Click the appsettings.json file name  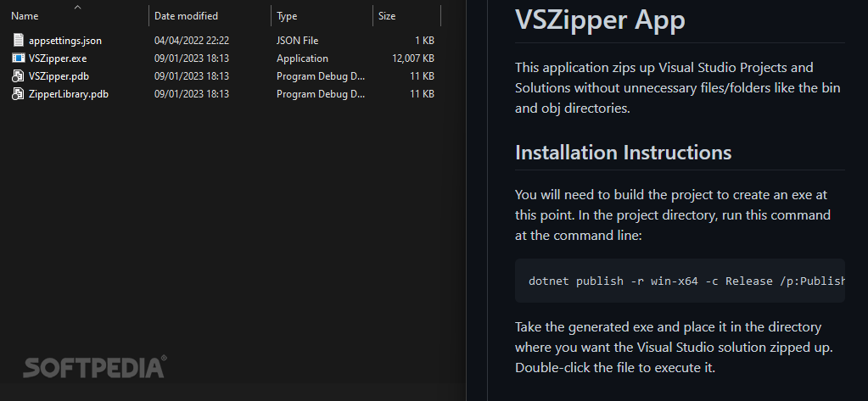(65, 41)
